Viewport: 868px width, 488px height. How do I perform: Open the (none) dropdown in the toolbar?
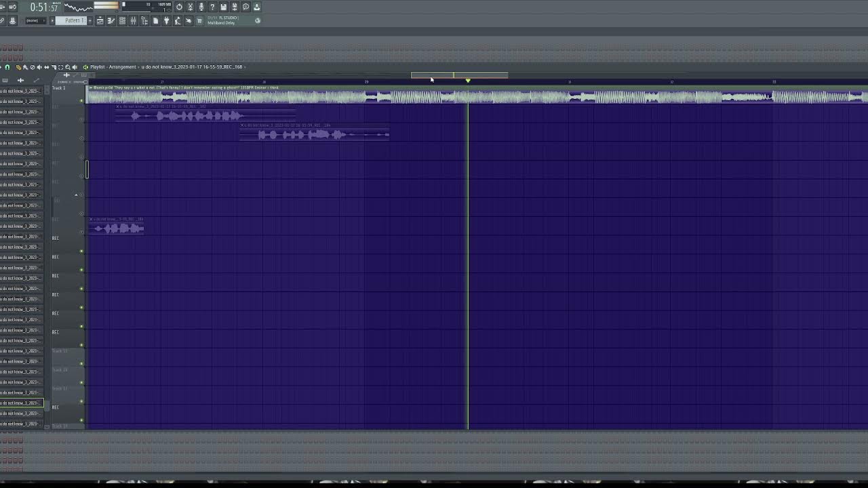point(35,20)
